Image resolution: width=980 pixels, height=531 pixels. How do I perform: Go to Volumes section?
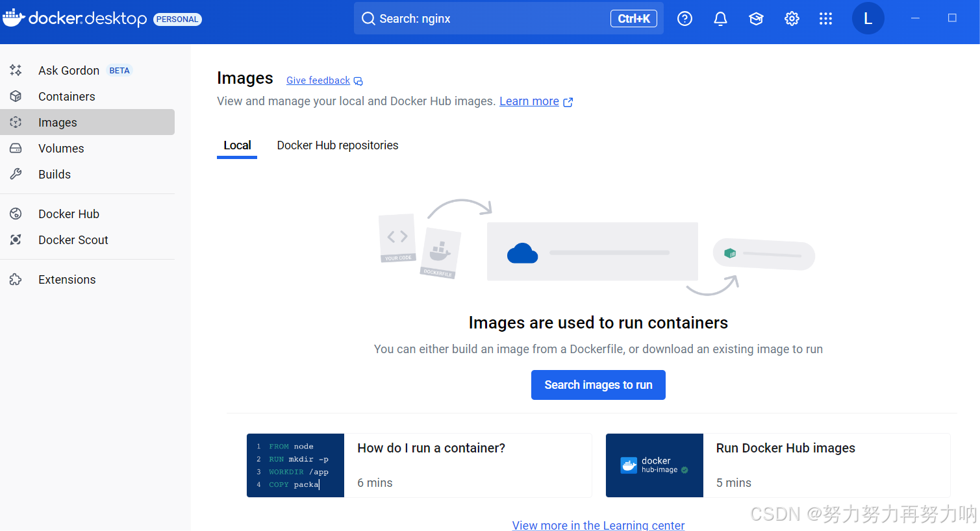coord(88,148)
